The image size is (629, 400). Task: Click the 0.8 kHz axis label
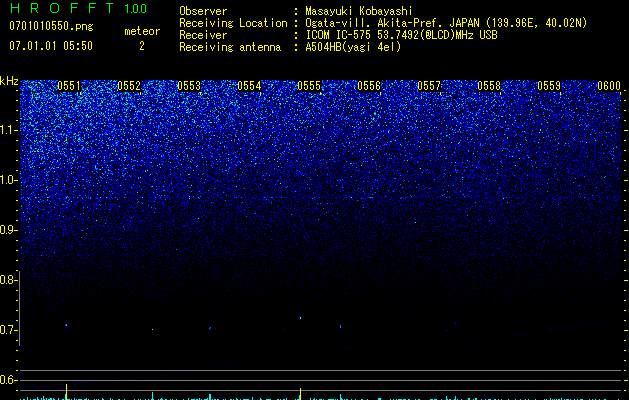tap(7, 280)
